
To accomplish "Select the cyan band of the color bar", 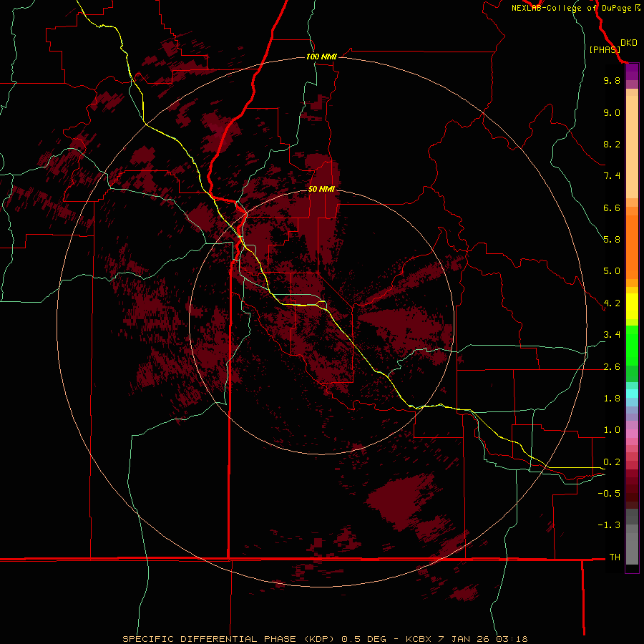I will pos(632,394).
